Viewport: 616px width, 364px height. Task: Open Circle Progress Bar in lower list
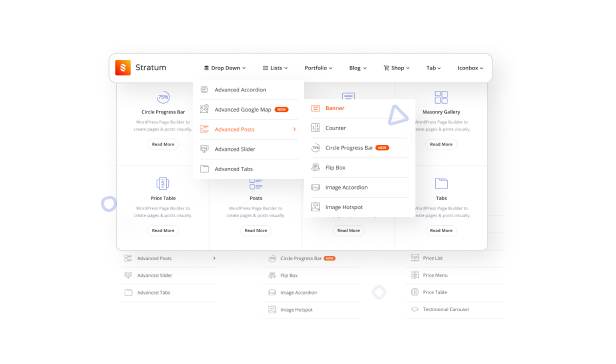[311, 258]
